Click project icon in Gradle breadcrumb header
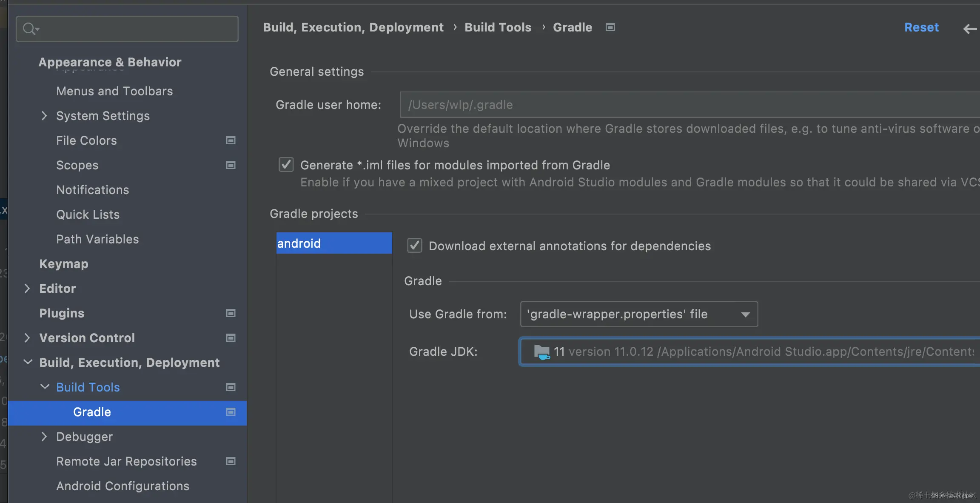The image size is (980, 503). coord(610,27)
